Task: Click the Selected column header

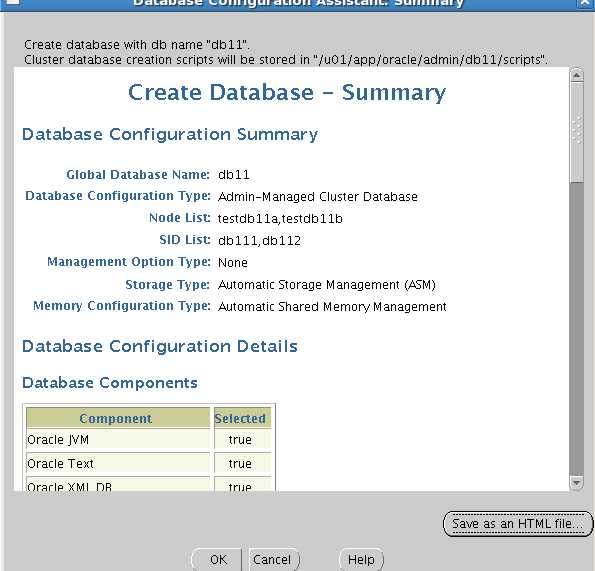Action: (242, 418)
